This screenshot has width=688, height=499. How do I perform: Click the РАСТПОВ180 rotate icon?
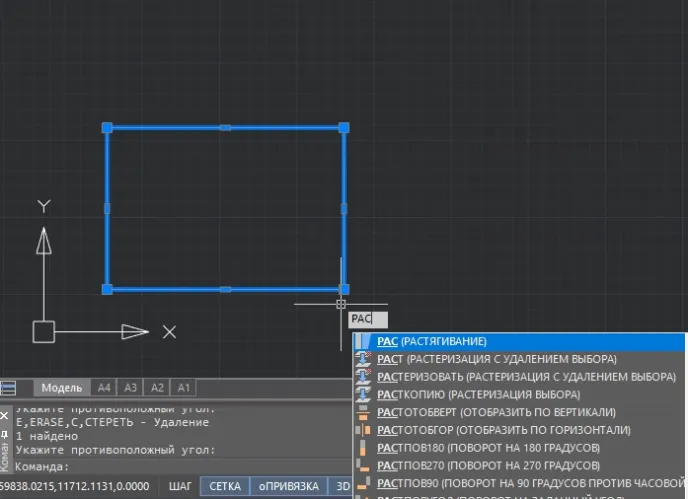click(364, 448)
